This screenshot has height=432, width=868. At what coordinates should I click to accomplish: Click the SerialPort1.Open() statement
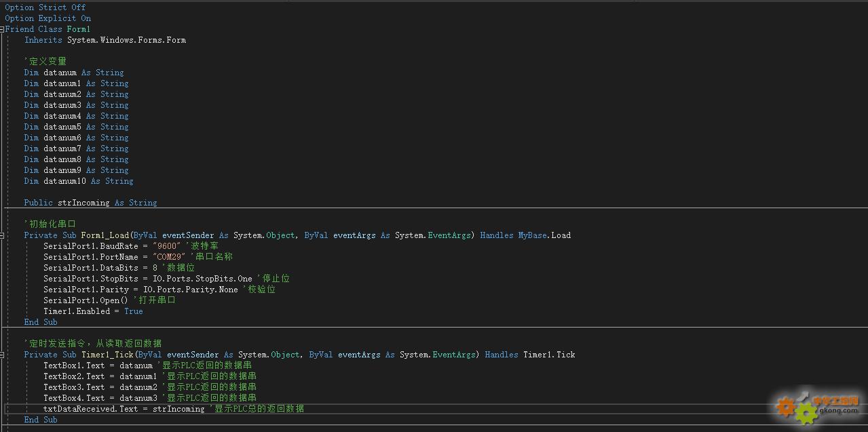pyautogui.click(x=86, y=300)
